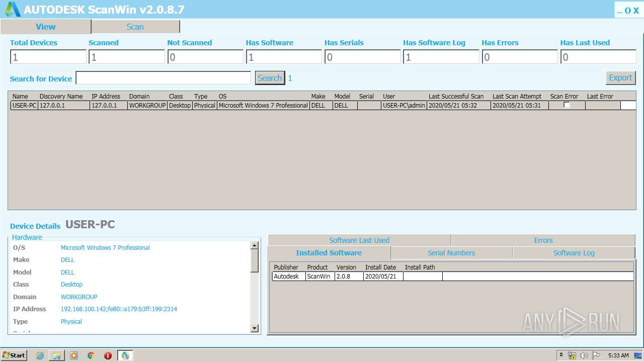This screenshot has width=644, height=362.
Task: Switch to the Scan tab
Action: pos(135,27)
